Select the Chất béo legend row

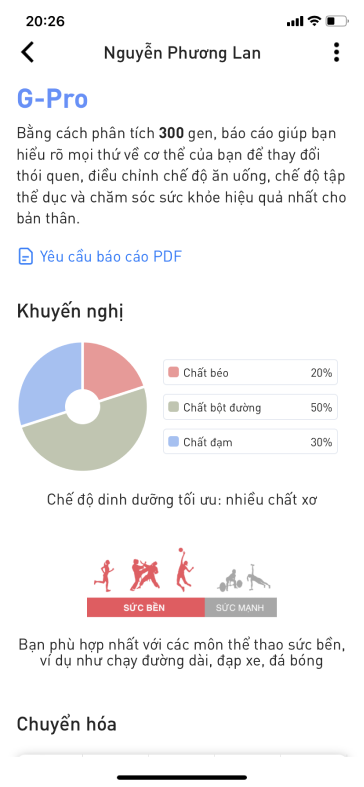click(250, 372)
